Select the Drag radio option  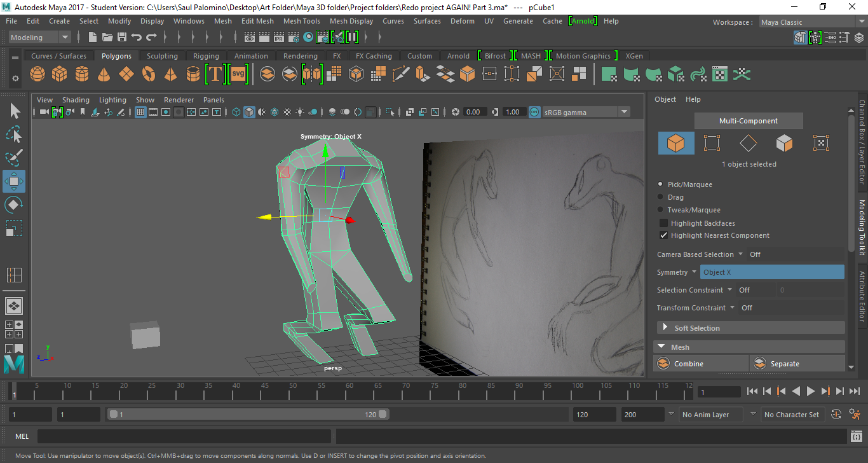661,197
